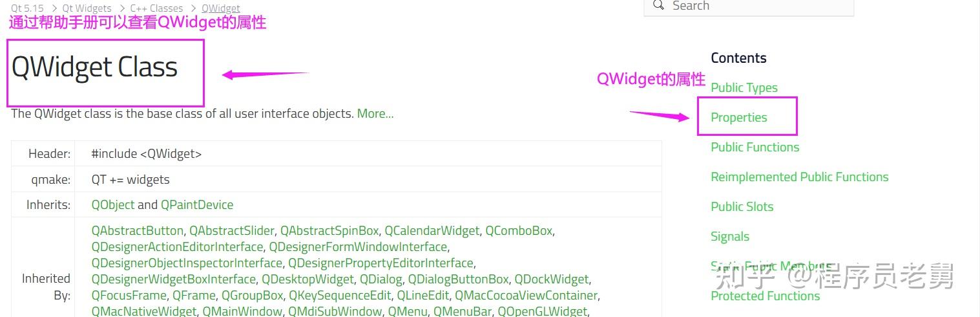Jump to Properties section
Image resolution: width=980 pixels, height=317 pixels.
[739, 118]
